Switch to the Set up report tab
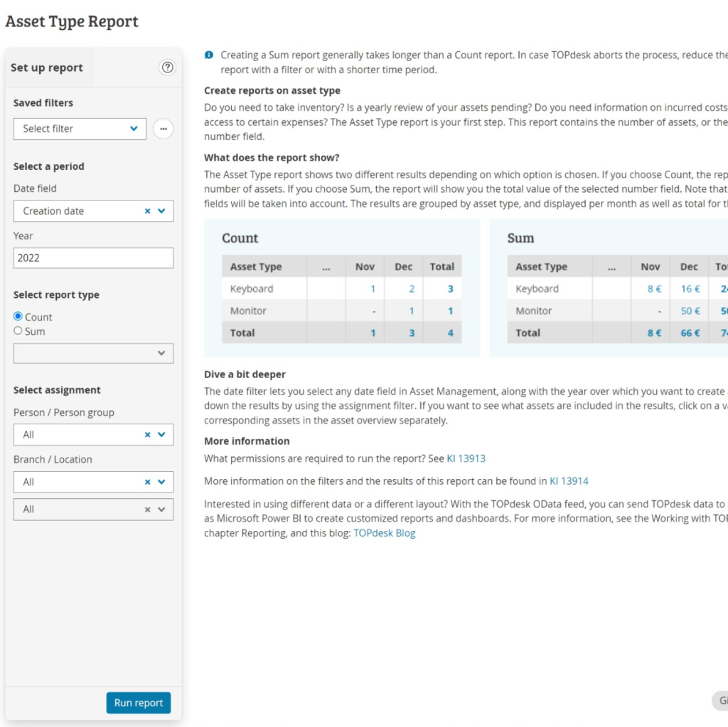728x727 pixels. click(47, 68)
